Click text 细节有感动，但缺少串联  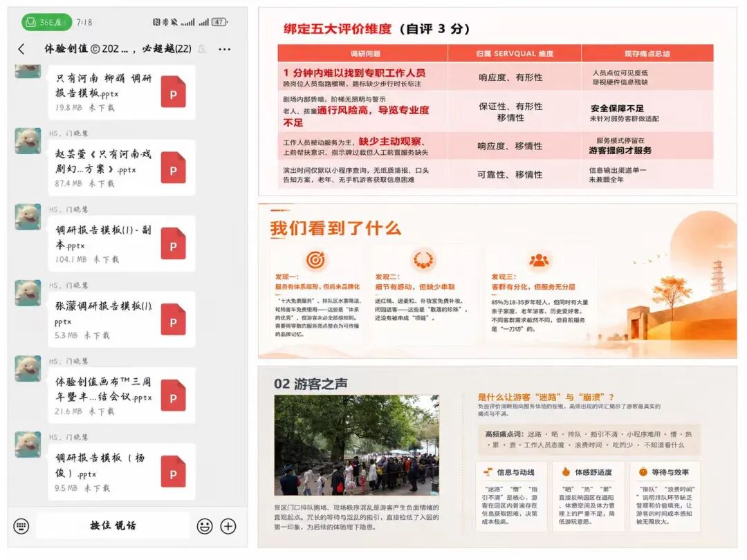pyautogui.click(x=414, y=287)
